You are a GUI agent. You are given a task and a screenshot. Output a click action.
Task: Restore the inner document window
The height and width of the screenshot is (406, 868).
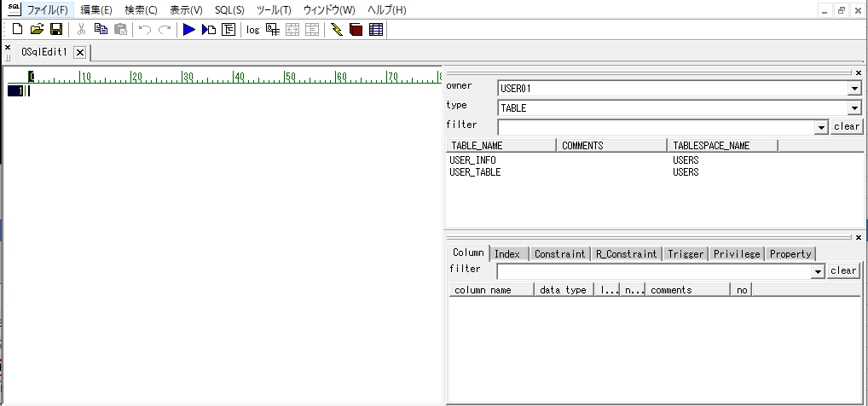842,10
